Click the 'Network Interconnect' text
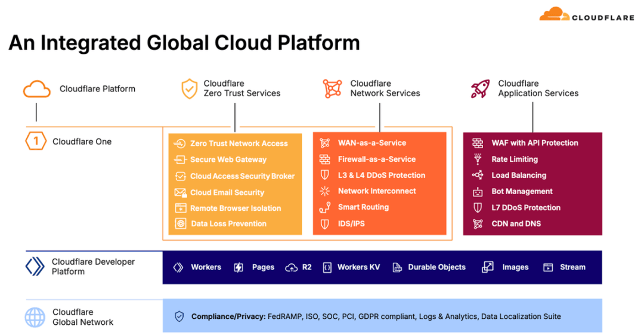The height and width of the screenshot is (335, 644). (377, 191)
